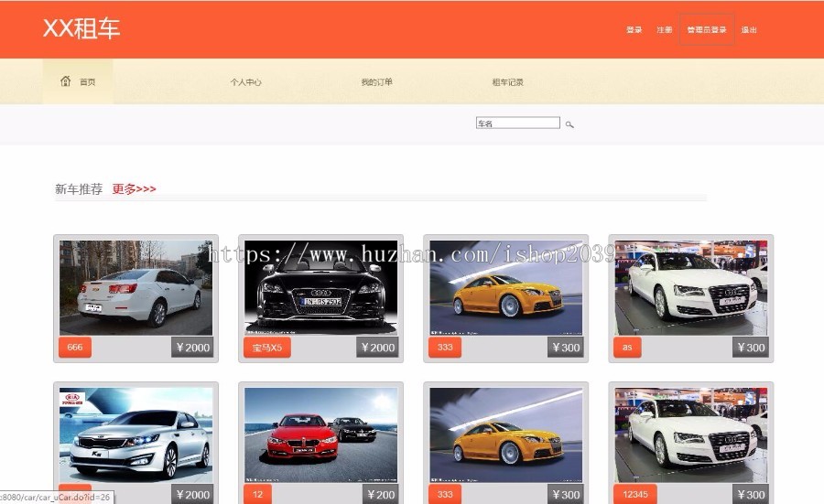Viewport: 824px width, 504px height.
Task: Open the XX租车 site logo
Action: tap(81, 28)
